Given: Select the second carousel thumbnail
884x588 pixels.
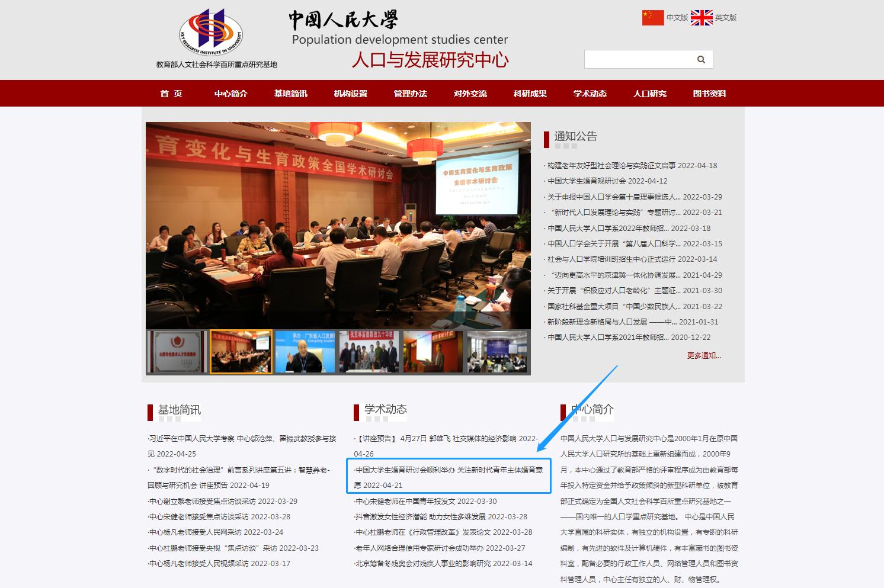Looking at the screenshot, I should [241, 351].
